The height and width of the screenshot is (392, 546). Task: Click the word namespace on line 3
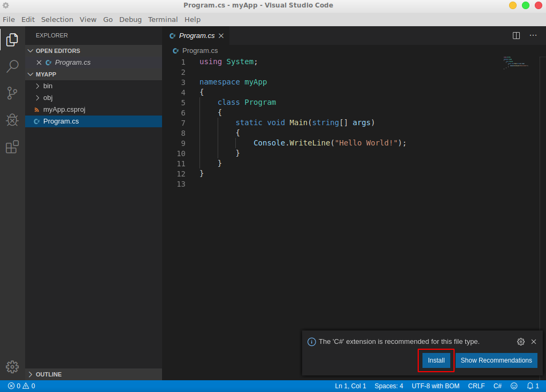click(219, 82)
